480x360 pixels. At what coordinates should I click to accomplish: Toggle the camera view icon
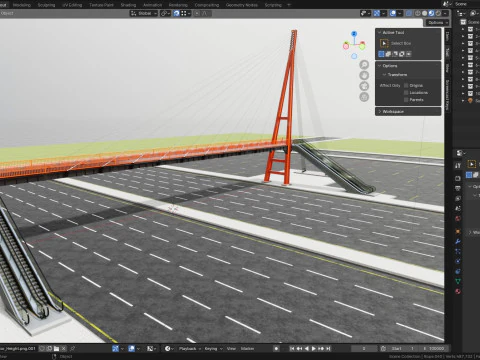(364, 86)
